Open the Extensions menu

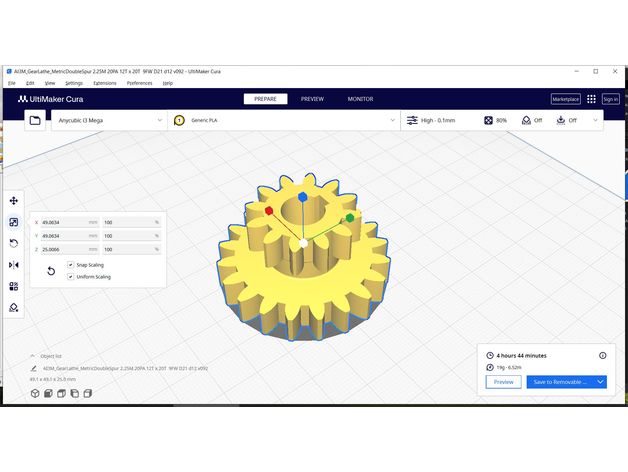pos(104,83)
